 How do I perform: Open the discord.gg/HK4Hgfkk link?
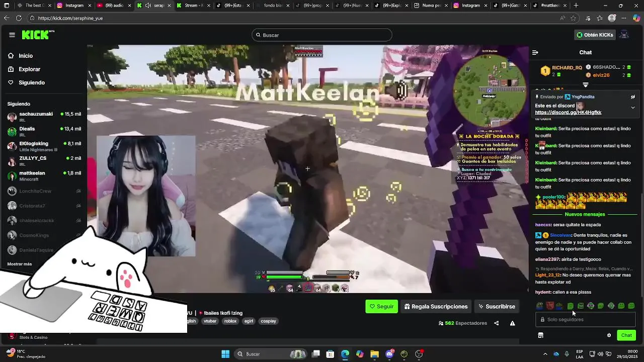tap(568, 113)
